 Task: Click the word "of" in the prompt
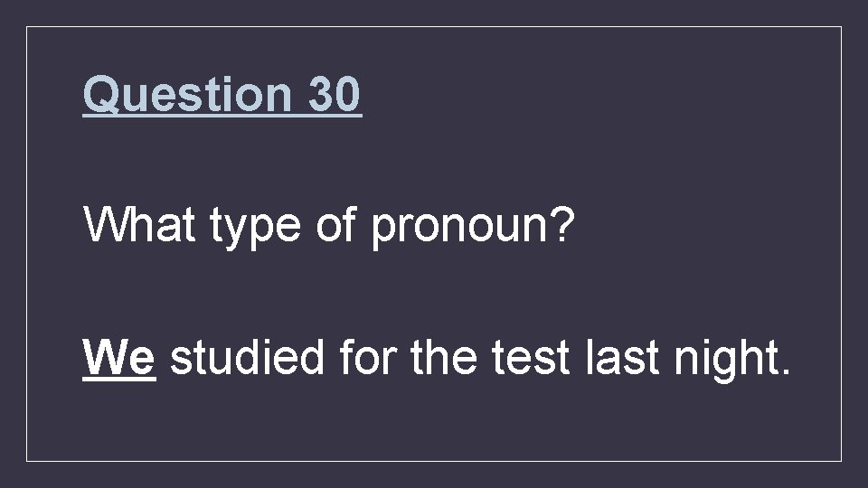pyautogui.click(x=335, y=223)
